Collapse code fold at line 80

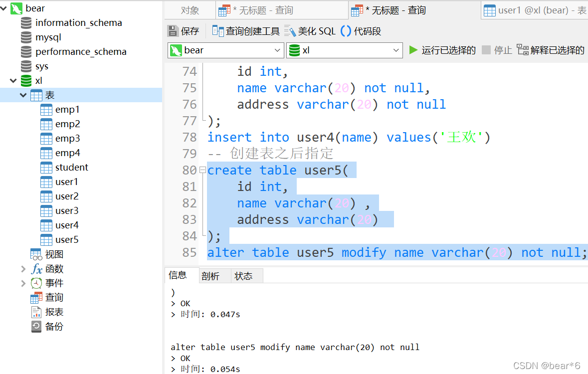coord(203,170)
